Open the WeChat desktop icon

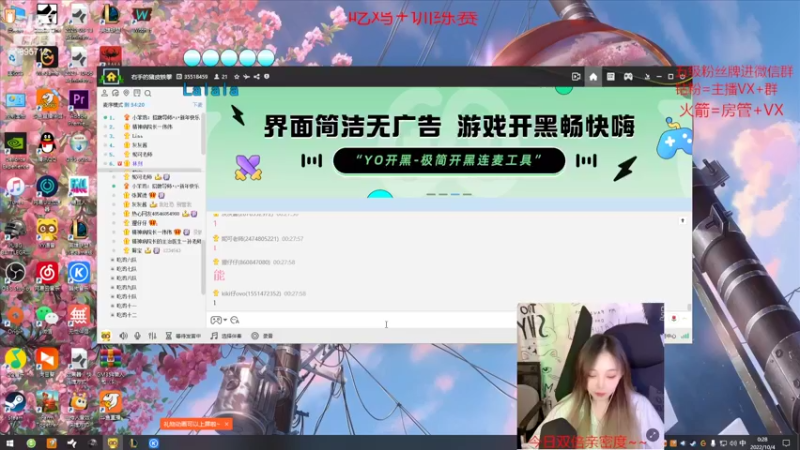coord(47,316)
